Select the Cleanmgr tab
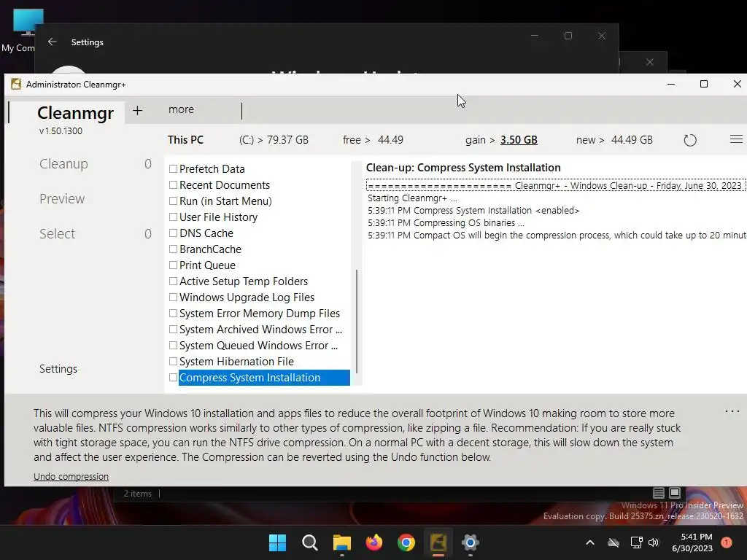The image size is (747, 560). point(75,113)
